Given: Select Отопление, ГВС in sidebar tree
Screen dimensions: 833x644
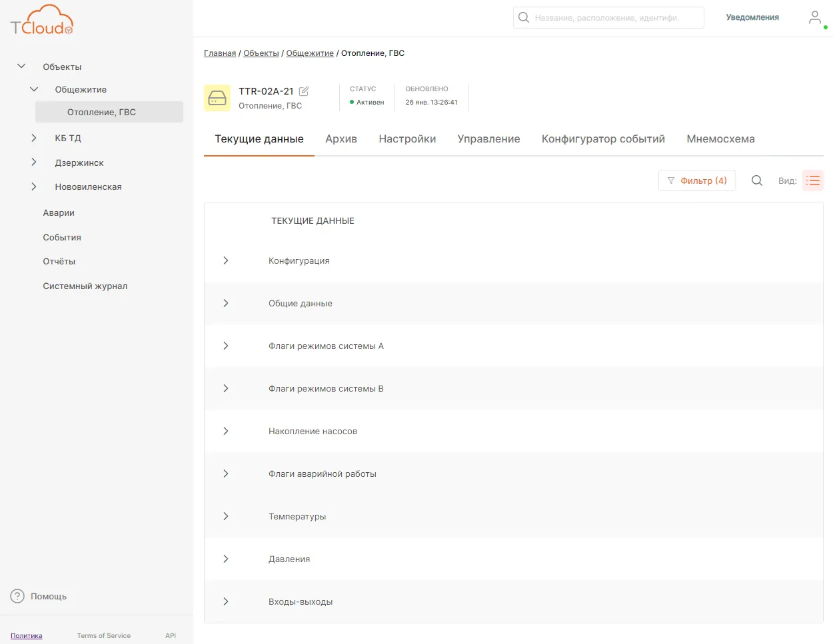Looking at the screenshot, I should pyautogui.click(x=109, y=112).
